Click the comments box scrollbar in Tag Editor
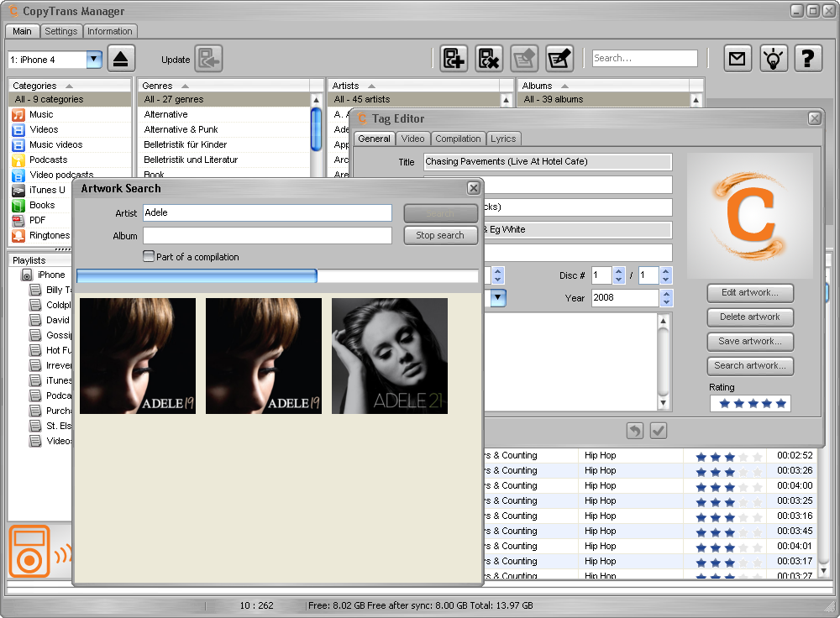The image size is (840, 618). click(664, 362)
